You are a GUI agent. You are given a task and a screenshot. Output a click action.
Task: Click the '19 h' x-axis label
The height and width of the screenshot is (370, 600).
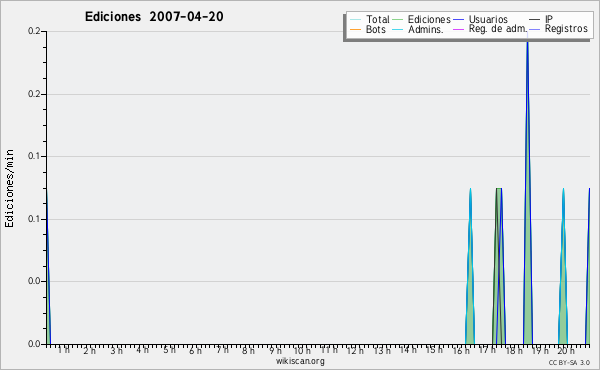(540, 350)
